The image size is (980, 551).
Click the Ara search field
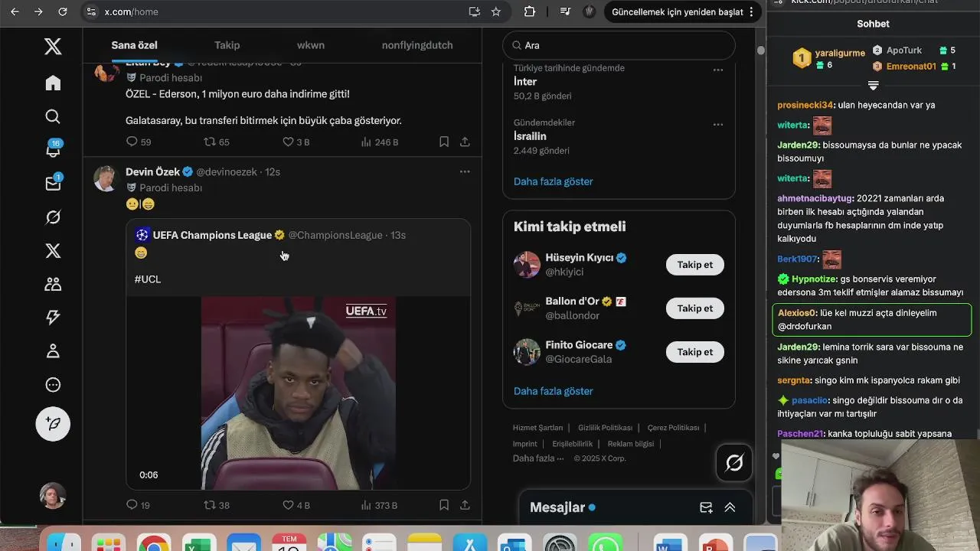(619, 45)
